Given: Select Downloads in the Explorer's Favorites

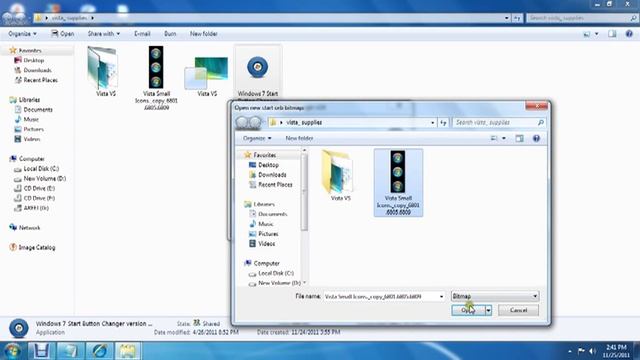Looking at the screenshot, I should point(37,70).
